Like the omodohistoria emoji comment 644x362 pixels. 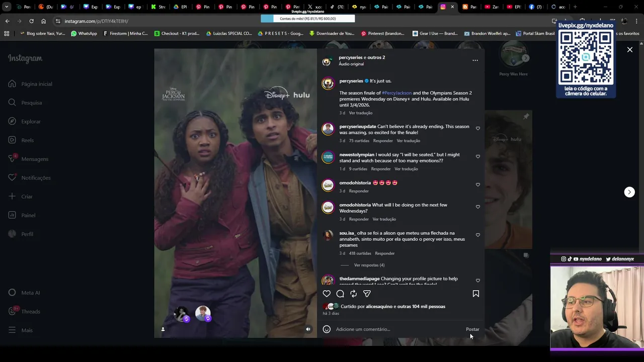[478, 185]
